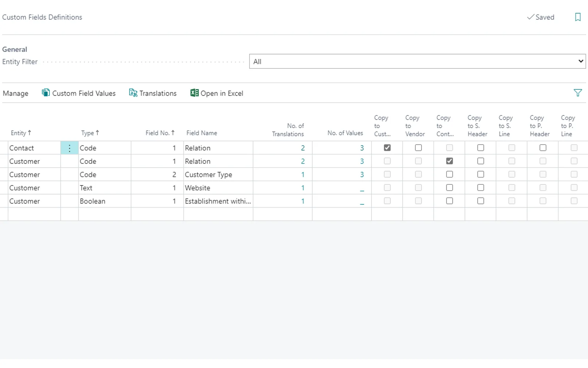Click the Customer Type field name cell
Image resolution: width=588 pixels, height=368 pixels.
tap(218, 174)
